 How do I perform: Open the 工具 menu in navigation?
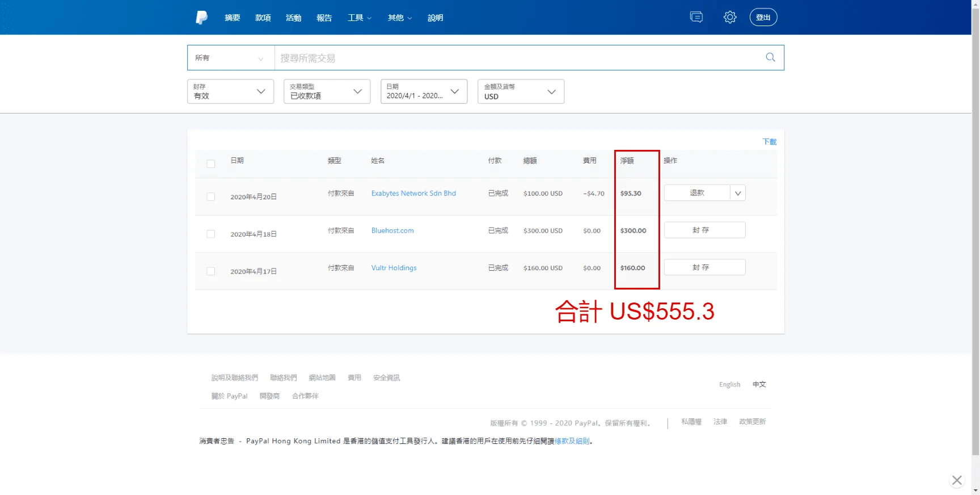(360, 18)
